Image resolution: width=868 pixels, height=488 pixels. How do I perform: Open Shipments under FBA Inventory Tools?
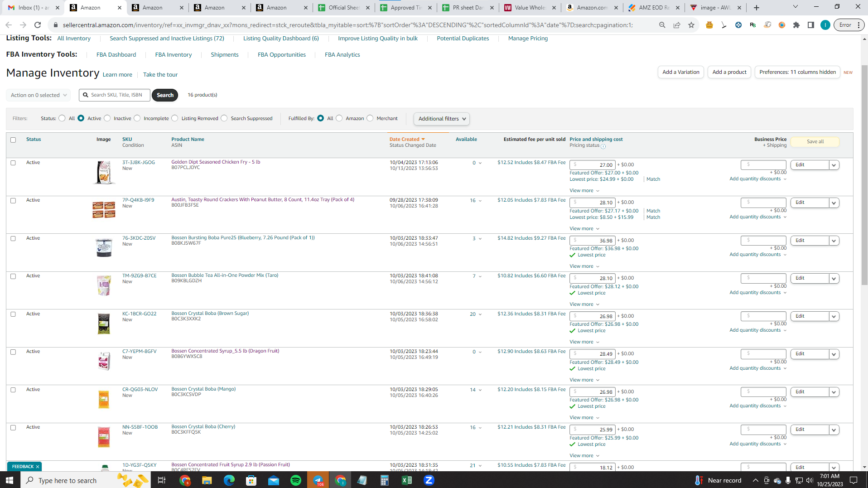click(225, 55)
